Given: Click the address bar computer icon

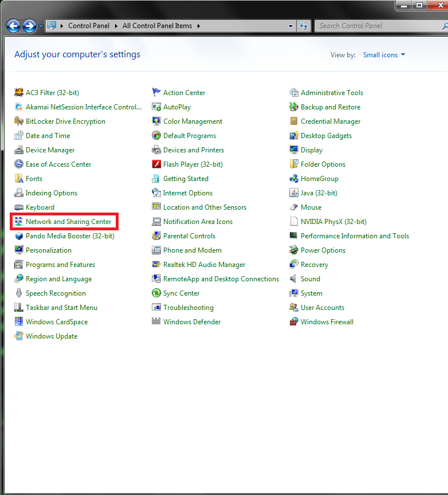Looking at the screenshot, I should [x=52, y=26].
